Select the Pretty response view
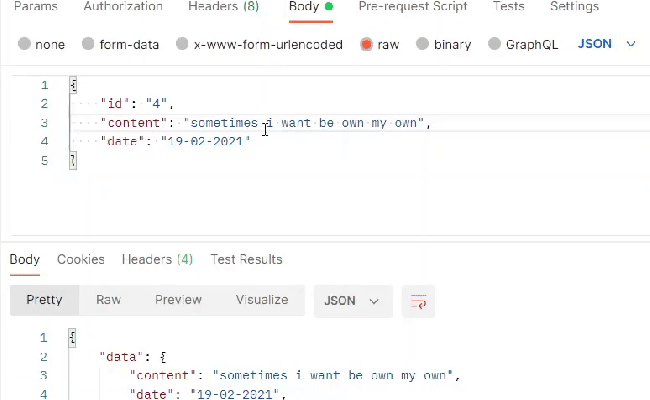The width and height of the screenshot is (650, 400). click(x=44, y=300)
